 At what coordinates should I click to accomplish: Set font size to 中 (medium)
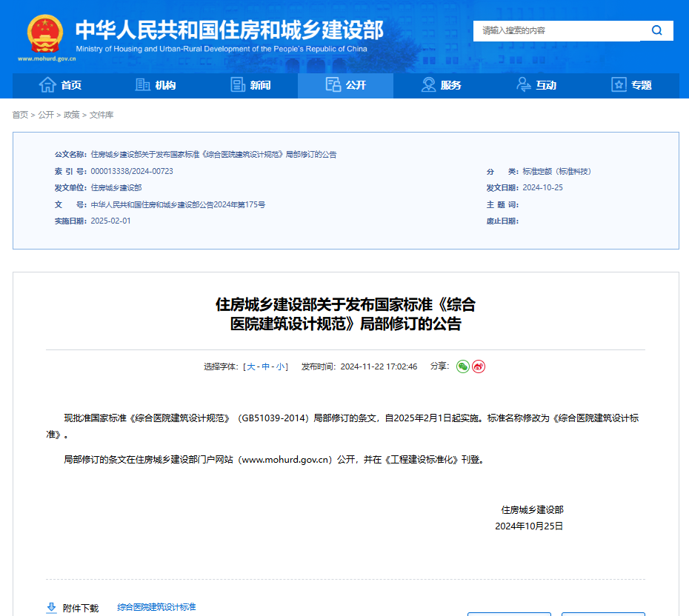point(265,366)
